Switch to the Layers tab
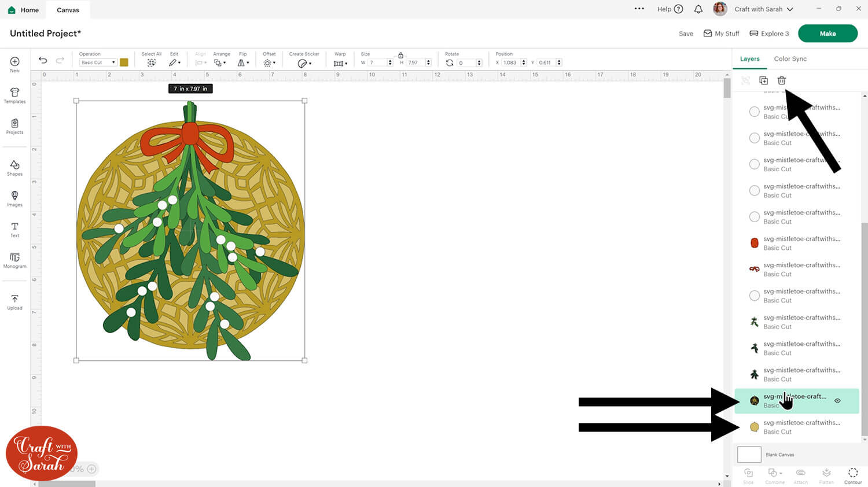868x487 pixels. click(x=749, y=59)
